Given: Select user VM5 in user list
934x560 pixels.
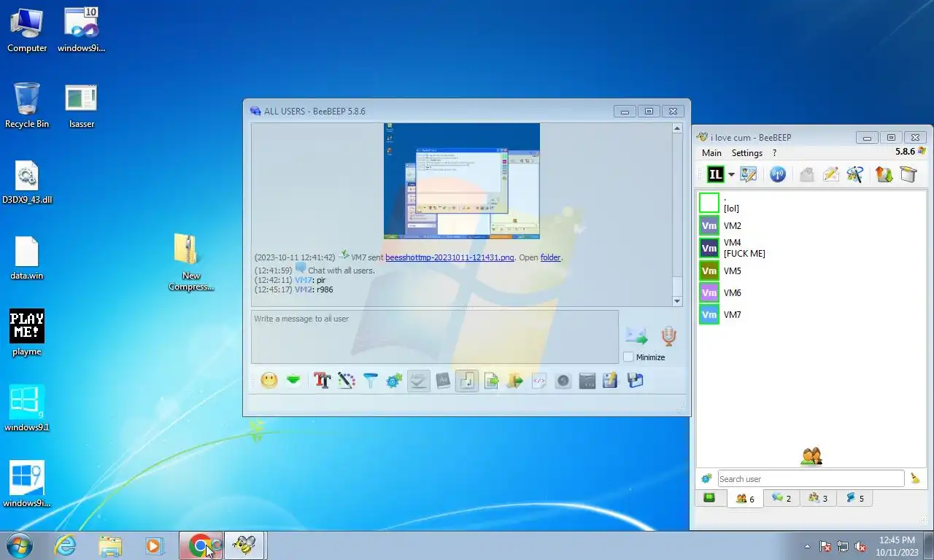Looking at the screenshot, I should [x=810, y=271].
